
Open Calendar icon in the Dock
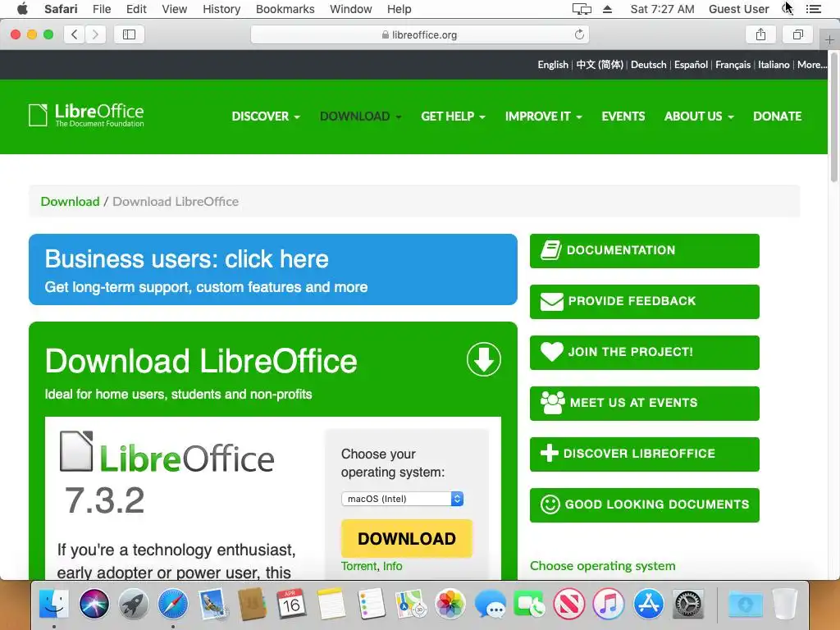[x=291, y=605]
